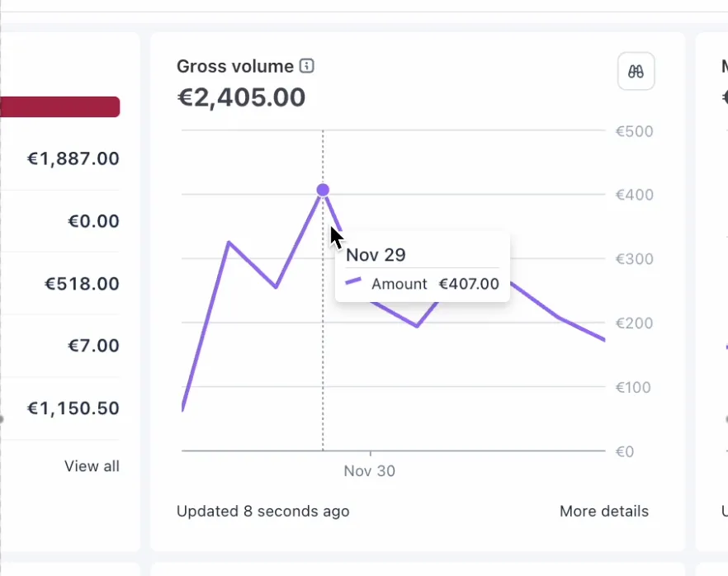Select the €1,150.50 amount row
The image size is (728, 576).
[x=73, y=408]
